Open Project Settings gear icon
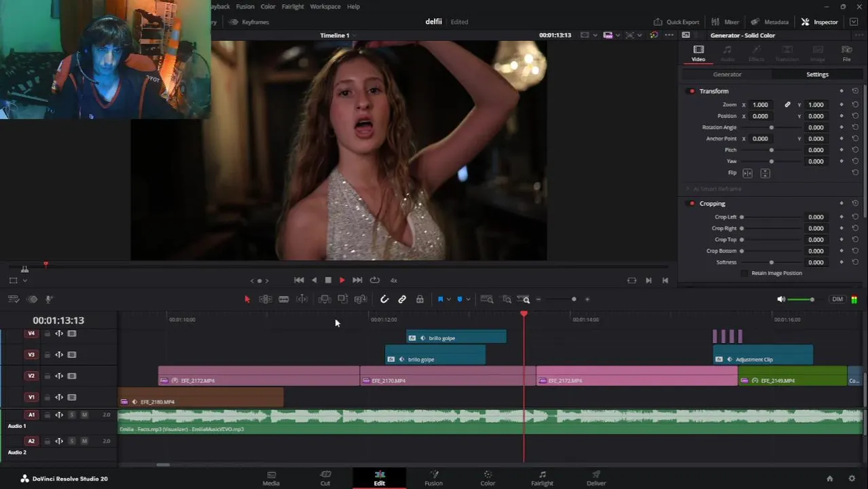 [852, 478]
